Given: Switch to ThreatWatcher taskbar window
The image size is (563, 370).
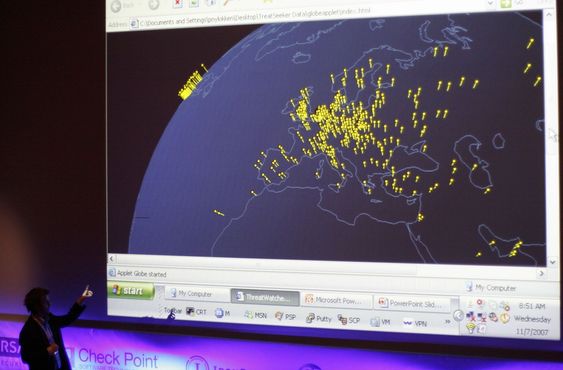Looking at the screenshot, I should [265, 297].
